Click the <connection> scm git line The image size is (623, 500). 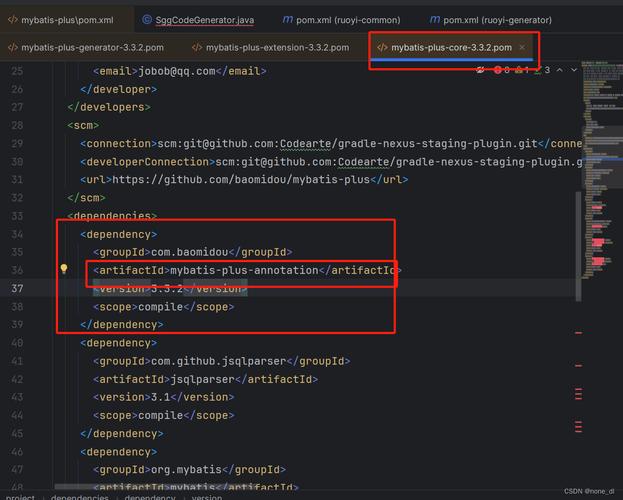coord(331,143)
